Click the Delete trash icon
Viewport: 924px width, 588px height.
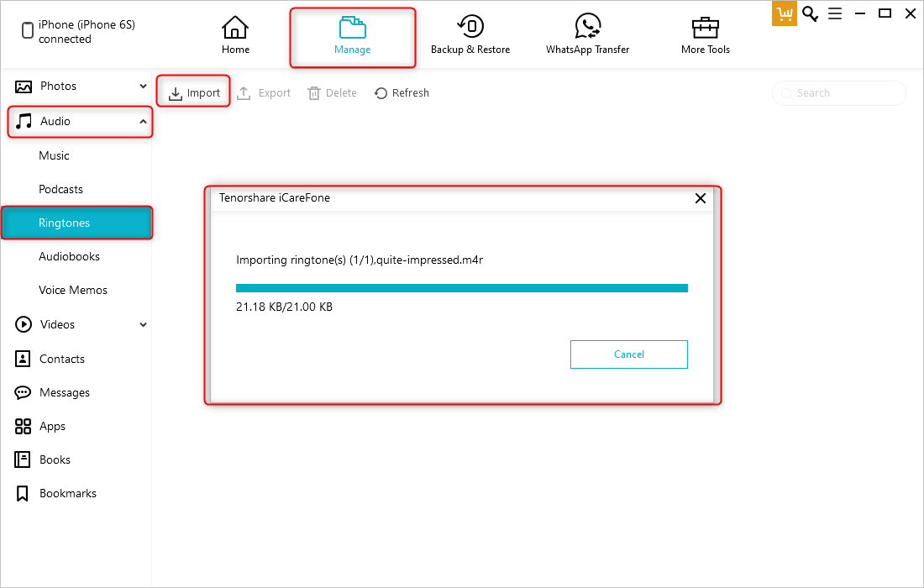314,93
